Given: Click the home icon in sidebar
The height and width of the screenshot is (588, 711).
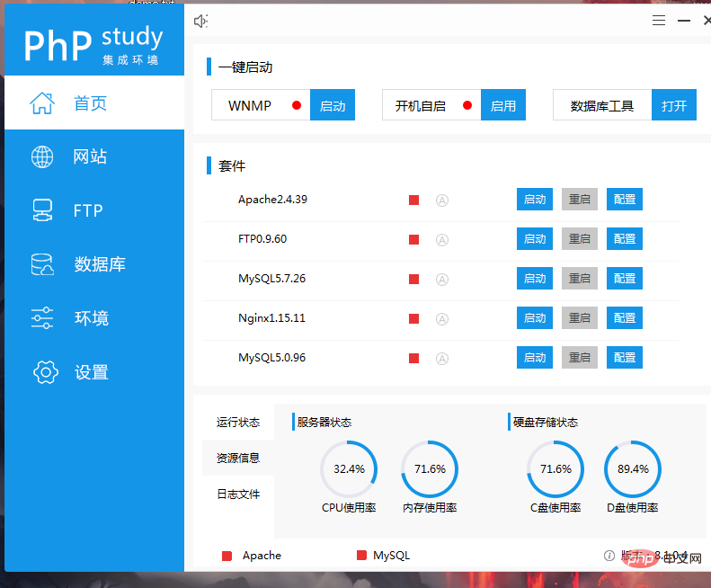Looking at the screenshot, I should [x=42, y=103].
